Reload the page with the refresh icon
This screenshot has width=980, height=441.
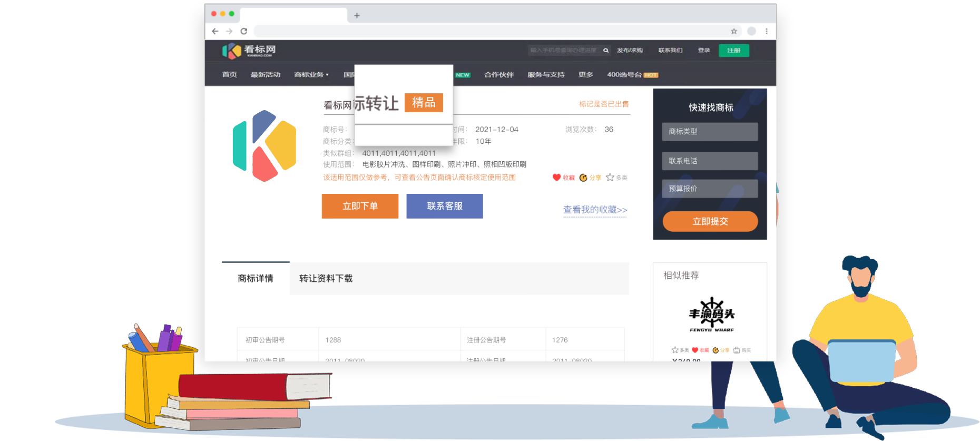244,31
